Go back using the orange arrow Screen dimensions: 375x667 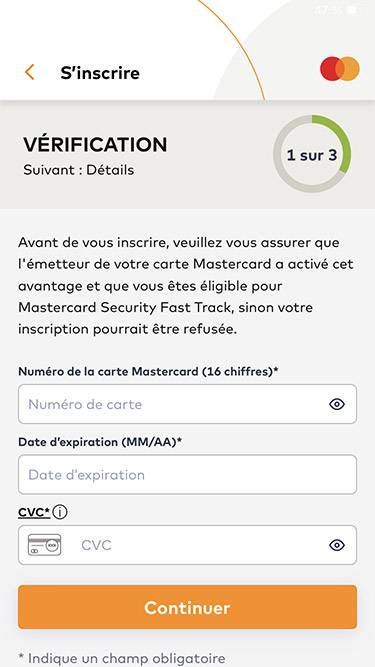tap(29, 72)
